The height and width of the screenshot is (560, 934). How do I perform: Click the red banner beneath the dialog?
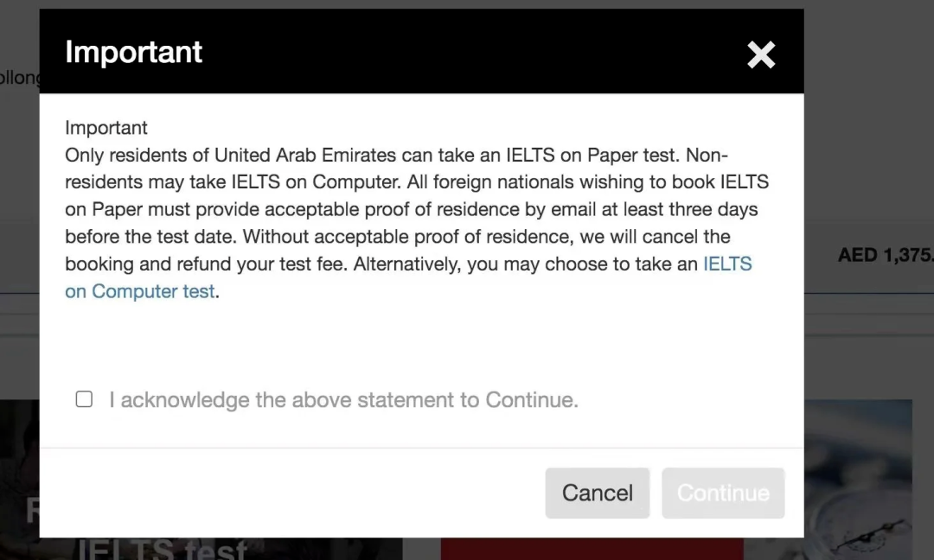click(592, 549)
